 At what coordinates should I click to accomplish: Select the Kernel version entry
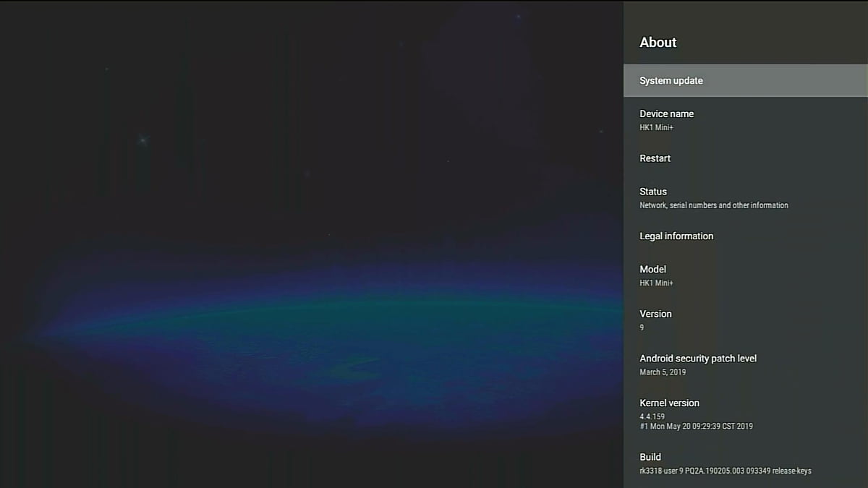tap(746, 414)
